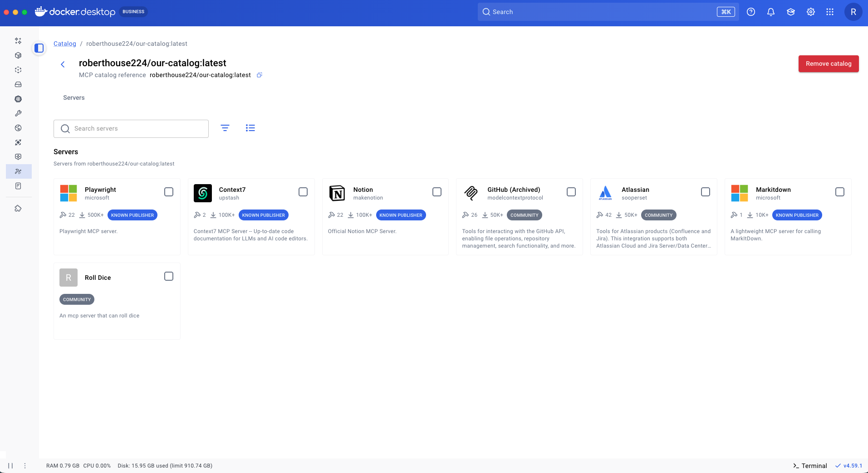Click the Notion logo
The image size is (868, 473).
coord(337,193)
